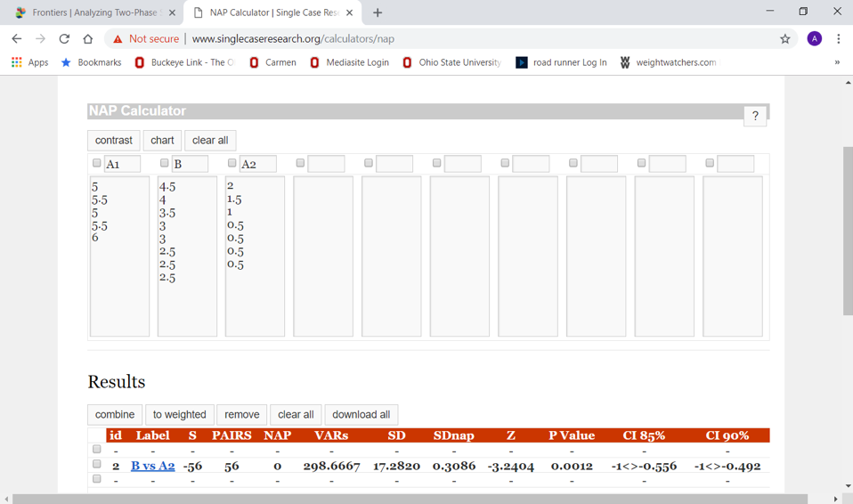Screen dimensions: 853x504
Task: Edit the A2 column label field
Action: click(x=258, y=164)
